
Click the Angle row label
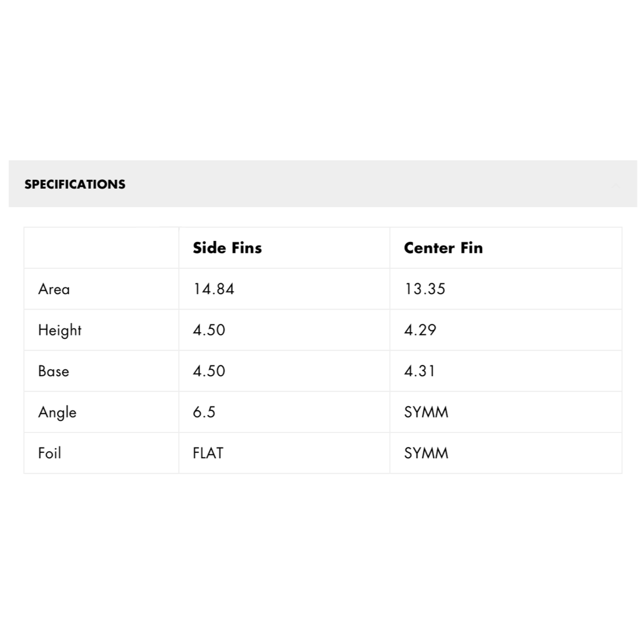coord(57,413)
